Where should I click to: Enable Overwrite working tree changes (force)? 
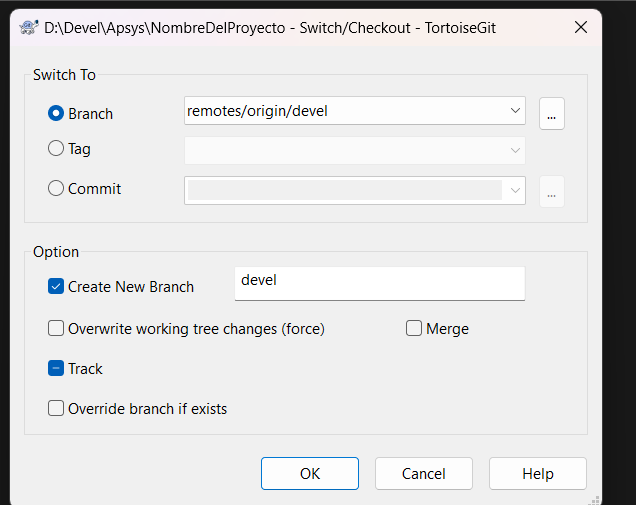click(56, 329)
